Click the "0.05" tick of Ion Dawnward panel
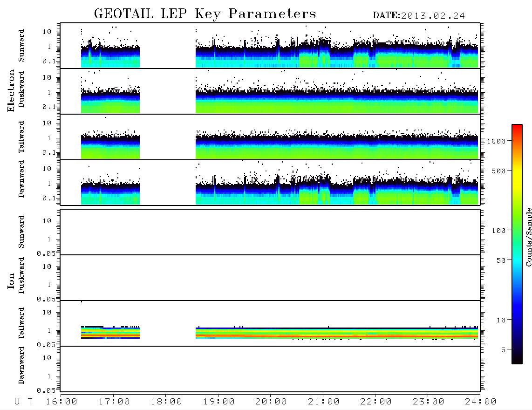The image size is (532, 410). tap(46, 390)
